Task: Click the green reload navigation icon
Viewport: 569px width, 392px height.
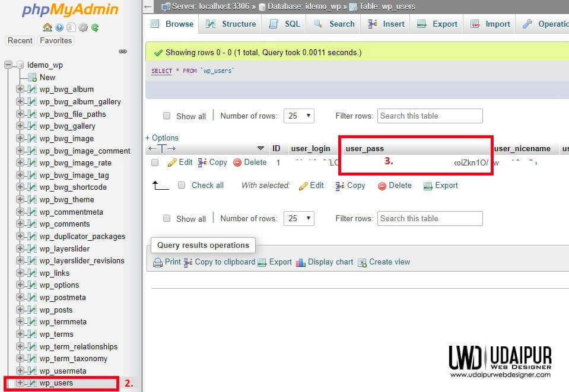Action: click(95, 27)
